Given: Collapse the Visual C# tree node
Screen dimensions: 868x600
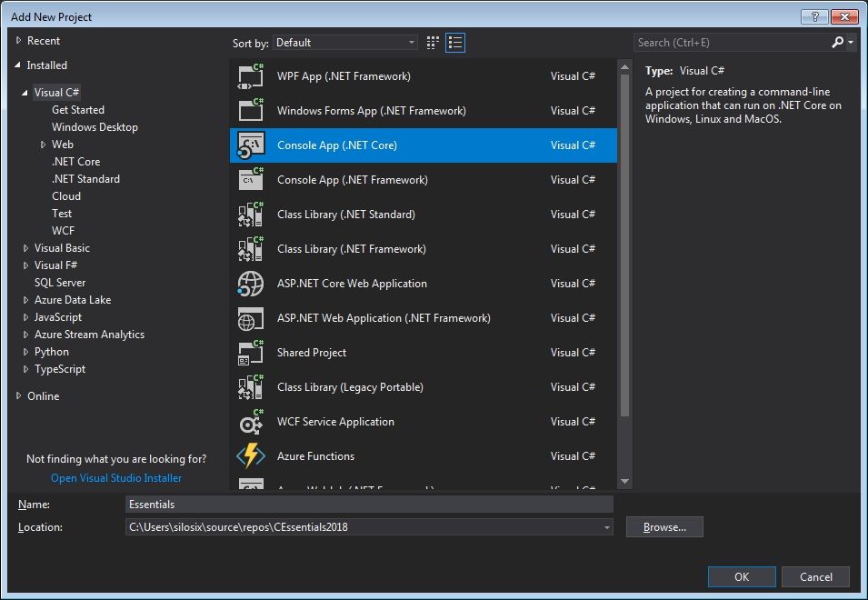Looking at the screenshot, I should coord(25,93).
